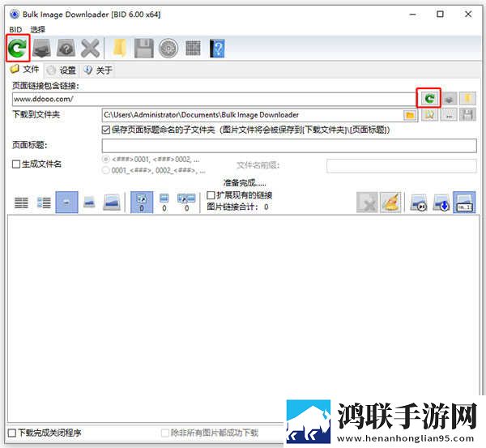The width and height of the screenshot is (486, 448).
Task: Switch to the 关于 tab
Action: [98, 70]
